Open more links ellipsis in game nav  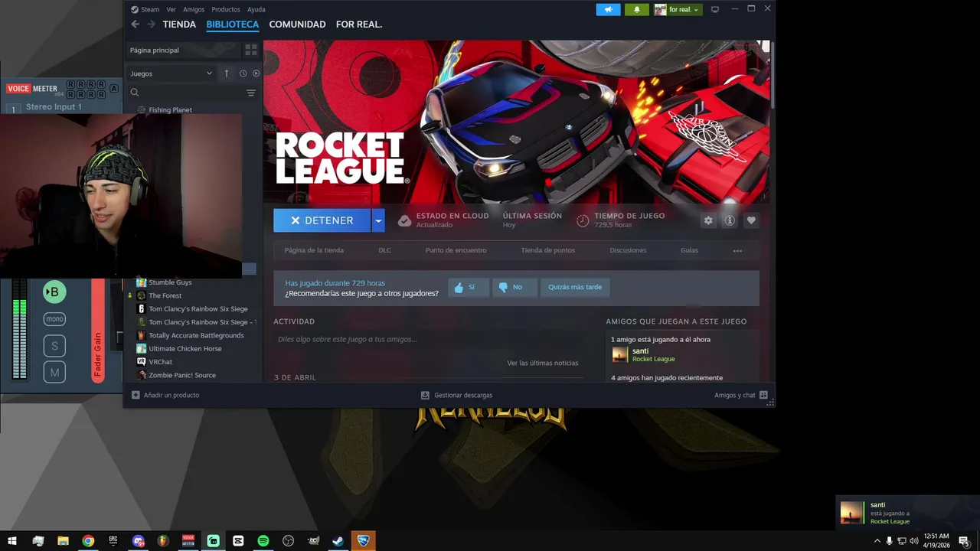click(737, 250)
